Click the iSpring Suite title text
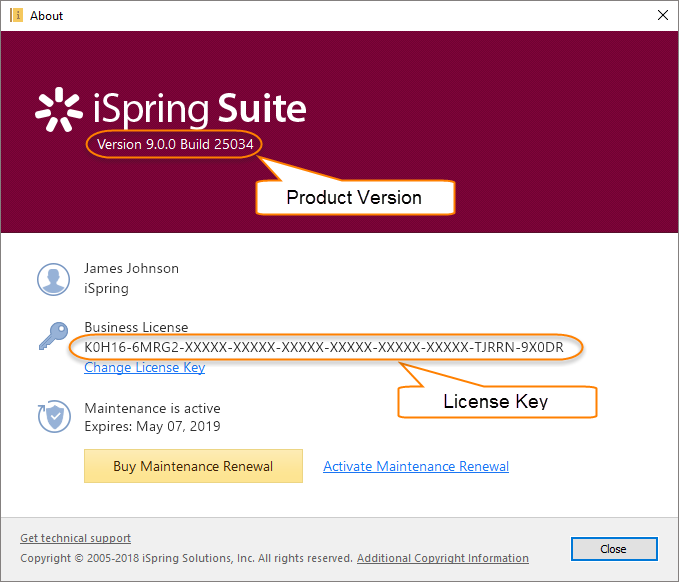 [200, 109]
